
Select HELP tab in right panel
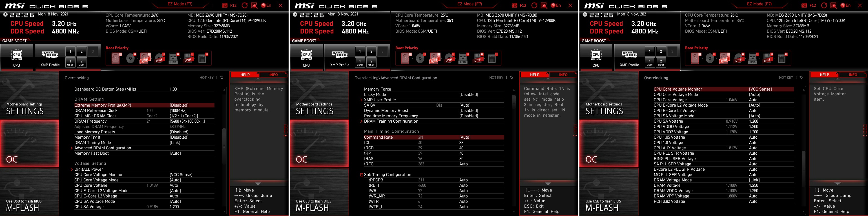[x=825, y=75]
